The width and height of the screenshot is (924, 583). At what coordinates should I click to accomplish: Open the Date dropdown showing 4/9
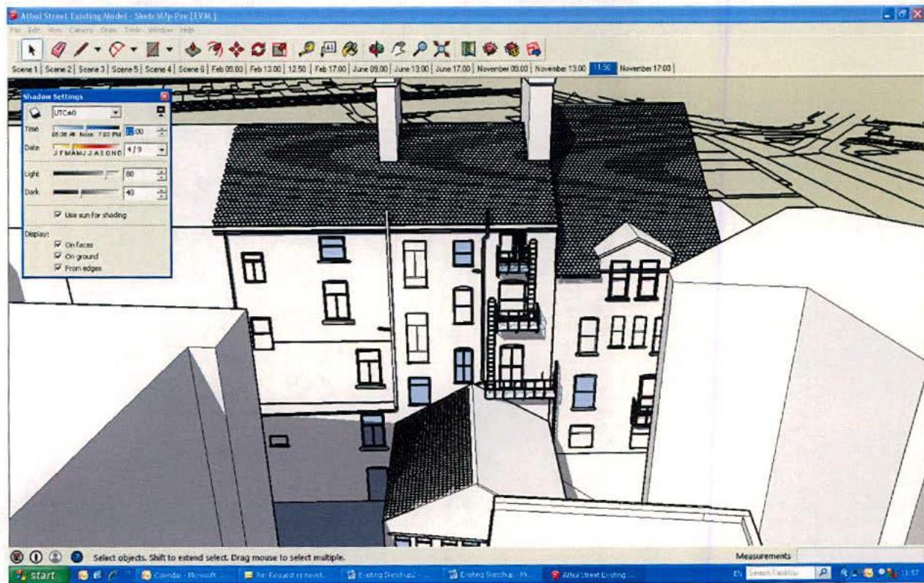161,150
